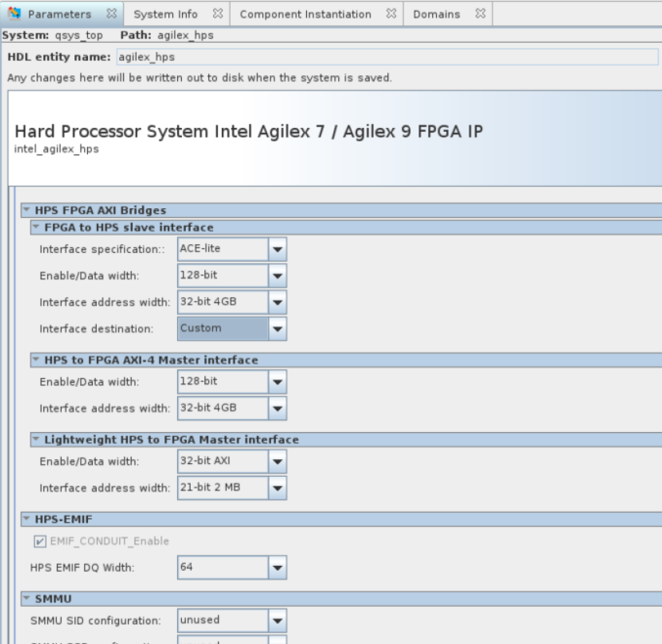This screenshot has height=644, width=662.
Task: Close the Component Instantiation tab
Action: coord(390,15)
